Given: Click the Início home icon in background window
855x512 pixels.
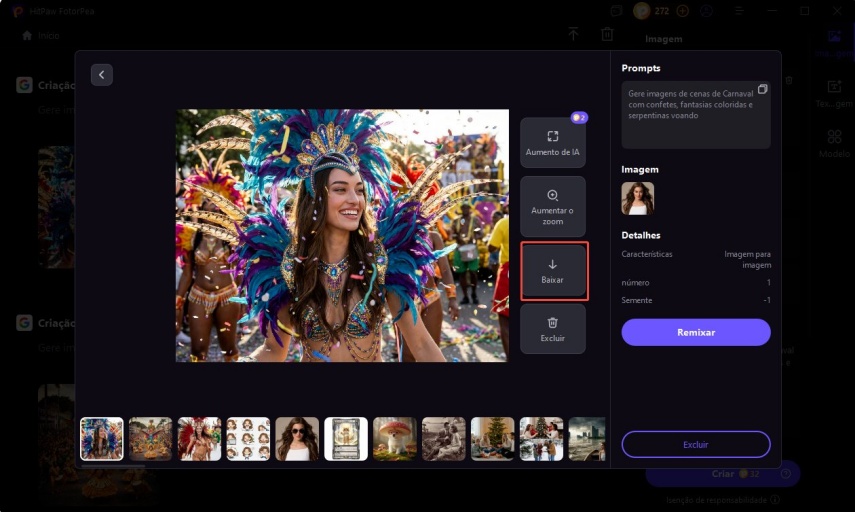Looking at the screenshot, I should pyautogui.click(x=27, y=35).
